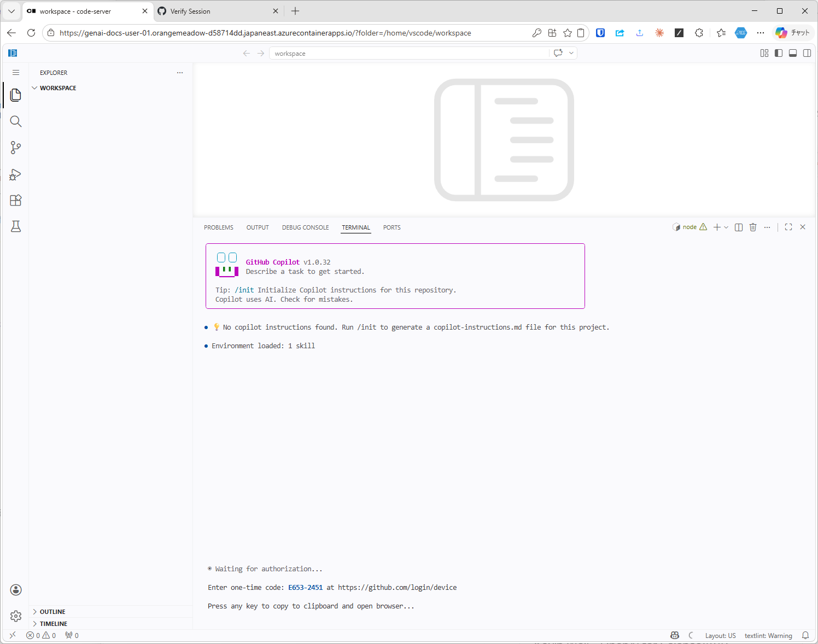The height and width of the screenshot is (644, 818).
Task: Open the Manage gear settings icon
Action: click(16, 616)
